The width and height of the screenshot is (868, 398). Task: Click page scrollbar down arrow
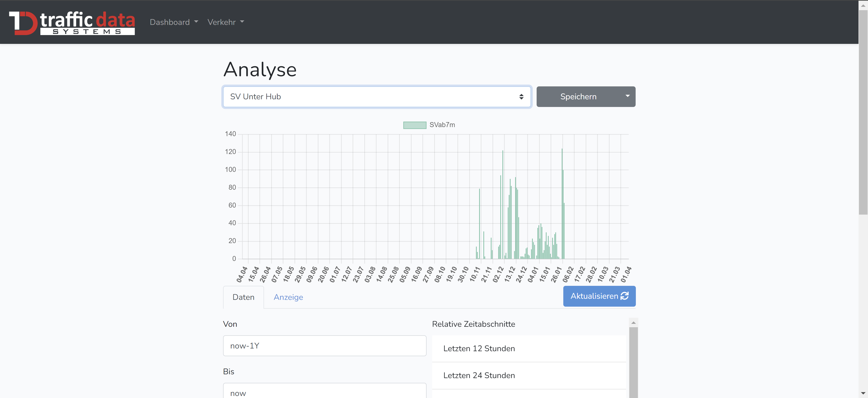click(x=863, y=393)
